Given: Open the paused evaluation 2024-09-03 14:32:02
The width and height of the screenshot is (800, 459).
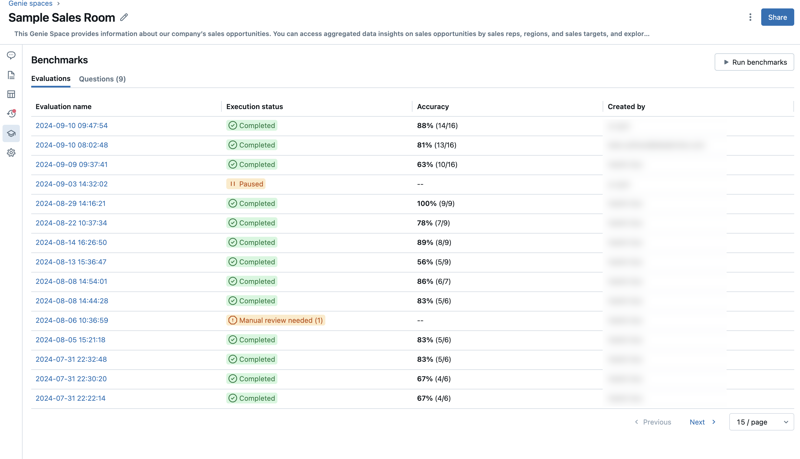Looking at the screenshot, I should click(71, 184).
